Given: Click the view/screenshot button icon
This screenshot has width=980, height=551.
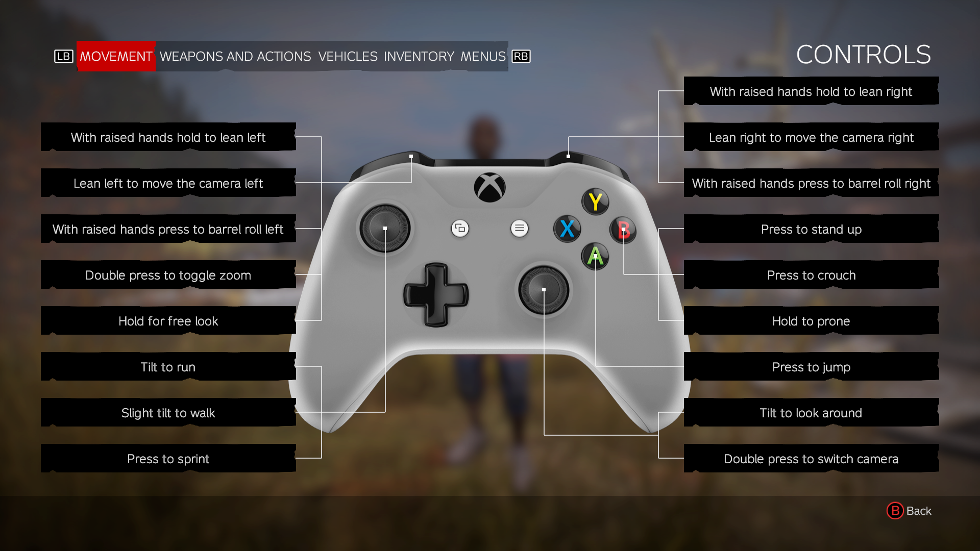Looking at the screenshot, I should (460, 228).
